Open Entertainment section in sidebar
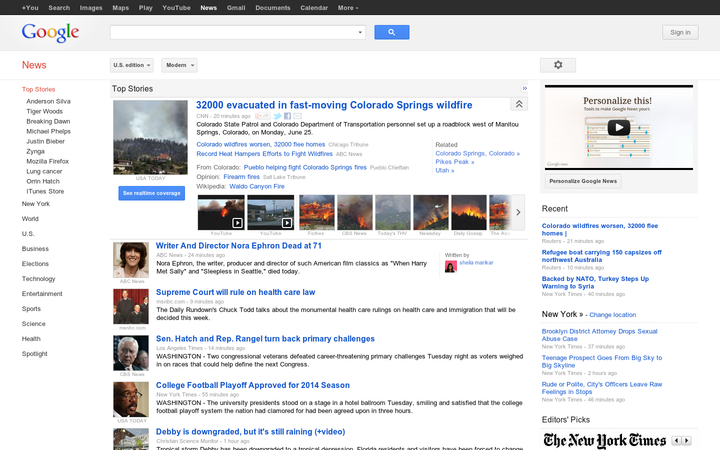Viewport: 720px width, 450px height. tap(42, 293)
